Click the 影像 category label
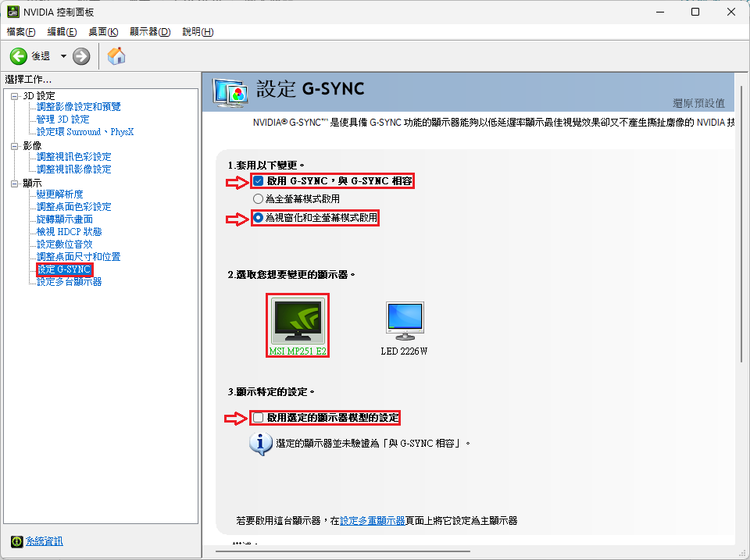 [x=33, y=146]
